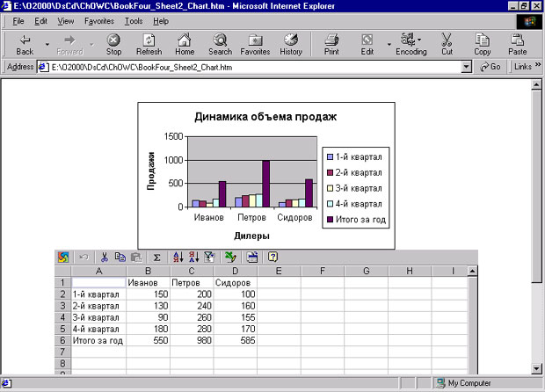Screen dimensions: 545x392
Task: Open the spreadsheet Property Toolbox
Action: [x=252, y=258]
